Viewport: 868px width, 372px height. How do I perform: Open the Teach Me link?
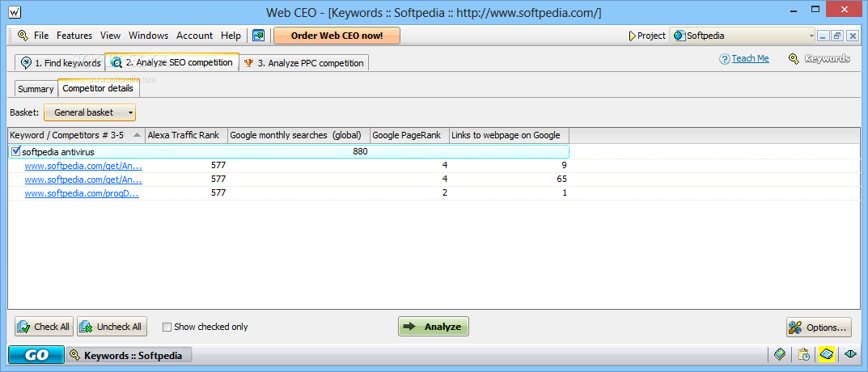pos(750,59)
